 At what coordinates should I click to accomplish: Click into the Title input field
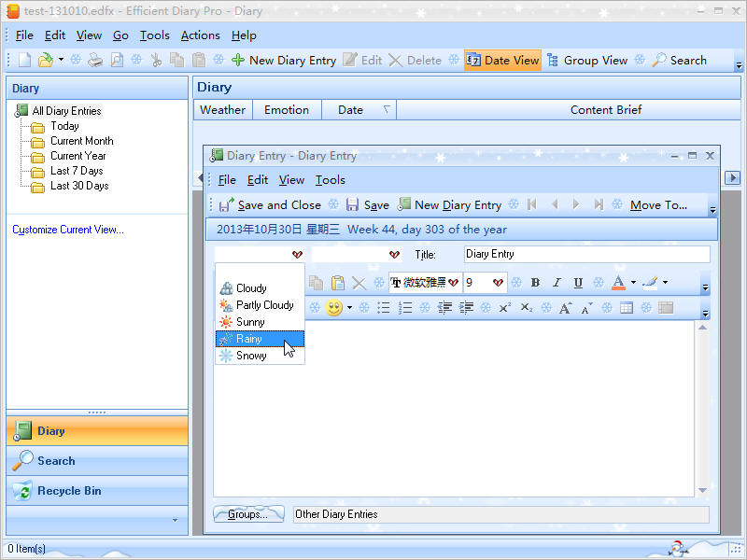coord(585,254)
